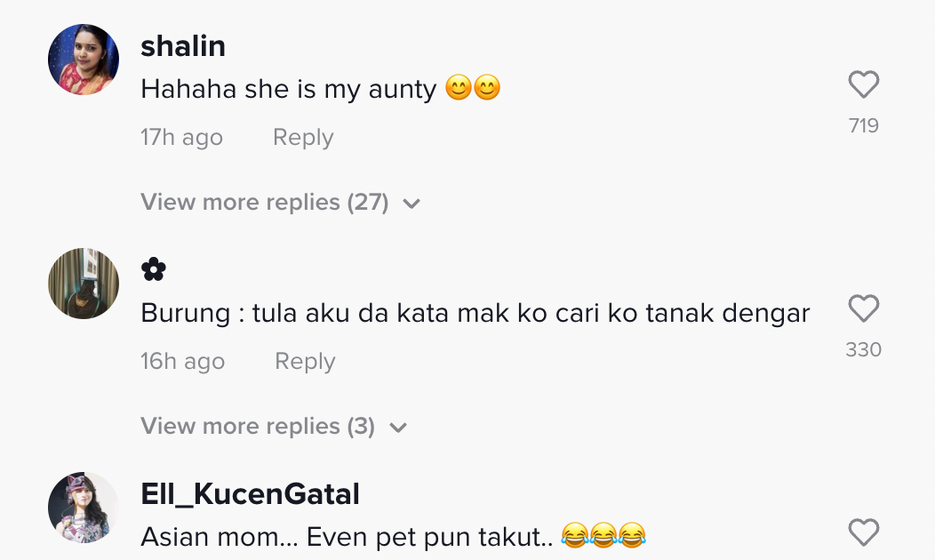Visit the shalin username link
This screenshot has height=560, width=935.
183,46
